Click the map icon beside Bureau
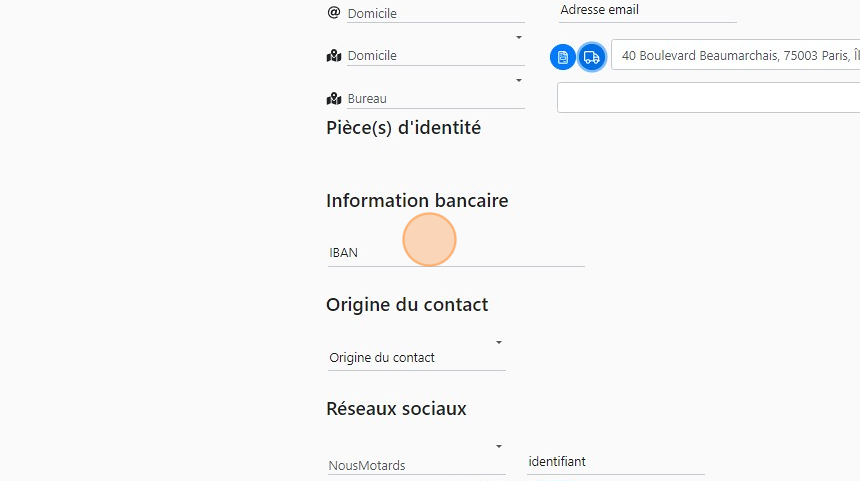 [334, 99]
